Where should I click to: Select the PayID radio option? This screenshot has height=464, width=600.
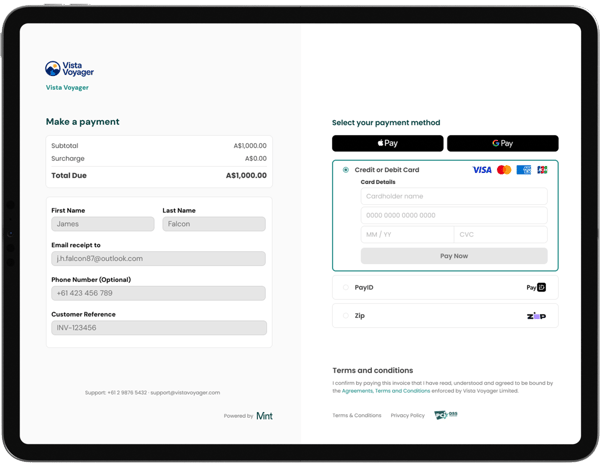point(346,287)
